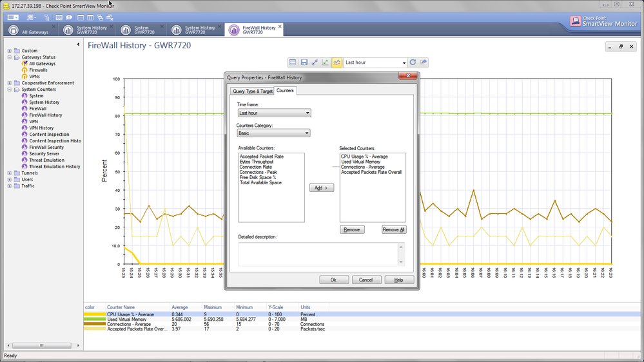This screenshot has width=644, height=362.
Task: Select the Counters tab in dialog
Action: point(285,90)
